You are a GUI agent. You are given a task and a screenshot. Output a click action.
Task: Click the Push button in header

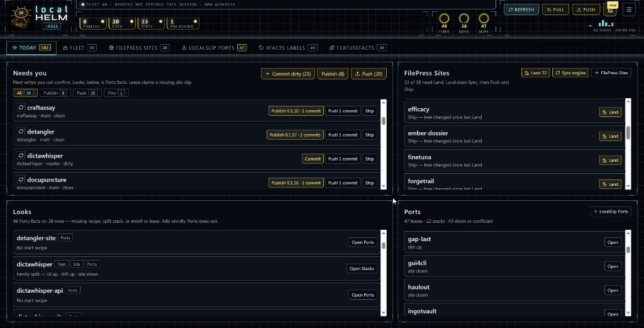(586, 9)
